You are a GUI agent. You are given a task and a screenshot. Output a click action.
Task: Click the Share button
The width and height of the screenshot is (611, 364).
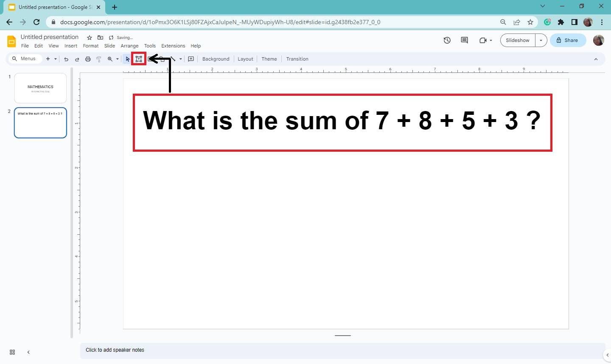pos(568,40)
